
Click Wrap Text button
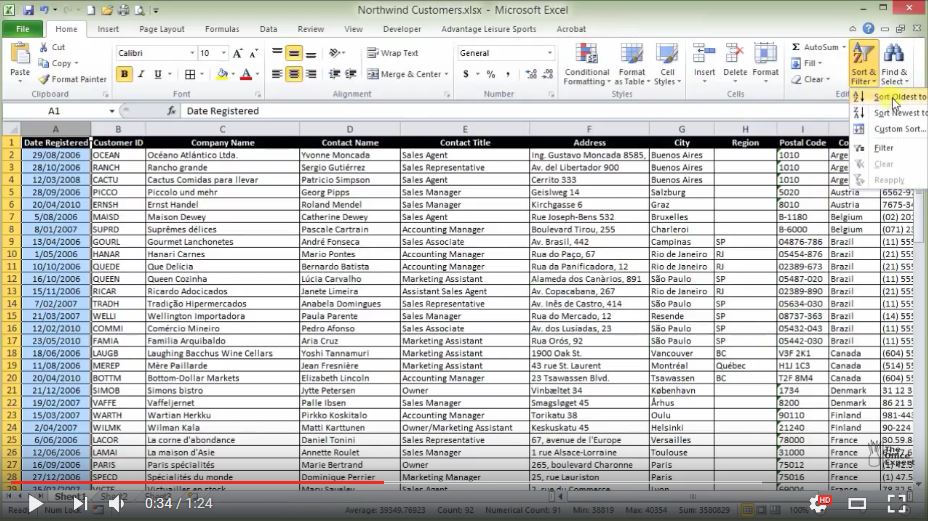(x=393, y=53)
